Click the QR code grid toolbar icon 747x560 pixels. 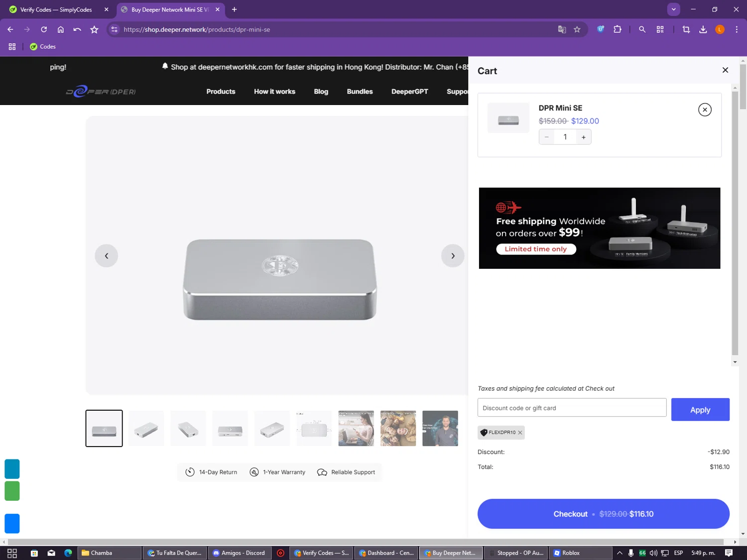(x=660, y=29)
